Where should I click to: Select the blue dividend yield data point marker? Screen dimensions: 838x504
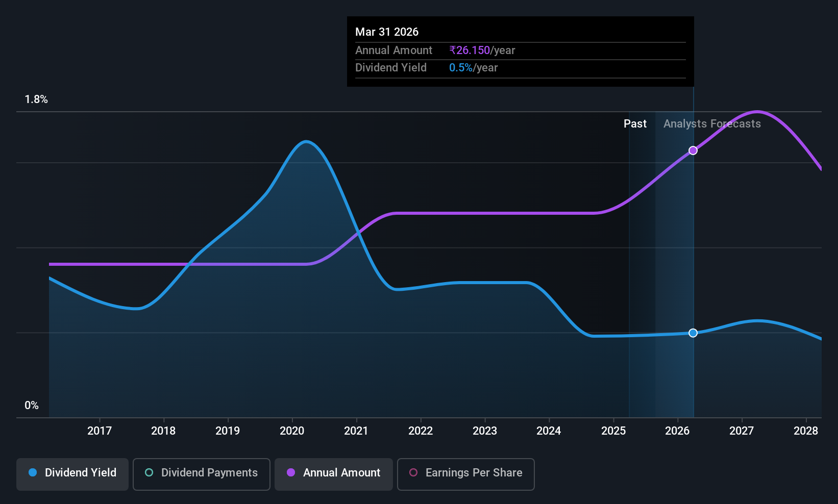tap(693, 333)
